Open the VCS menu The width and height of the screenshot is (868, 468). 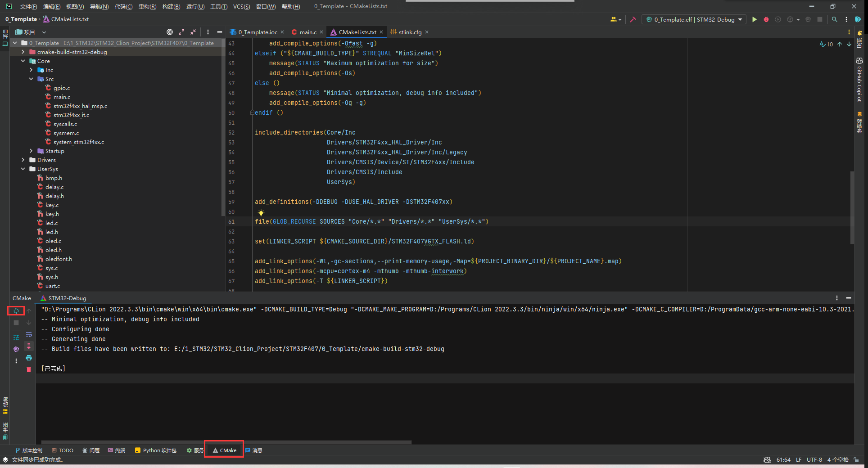coord(242,6)
